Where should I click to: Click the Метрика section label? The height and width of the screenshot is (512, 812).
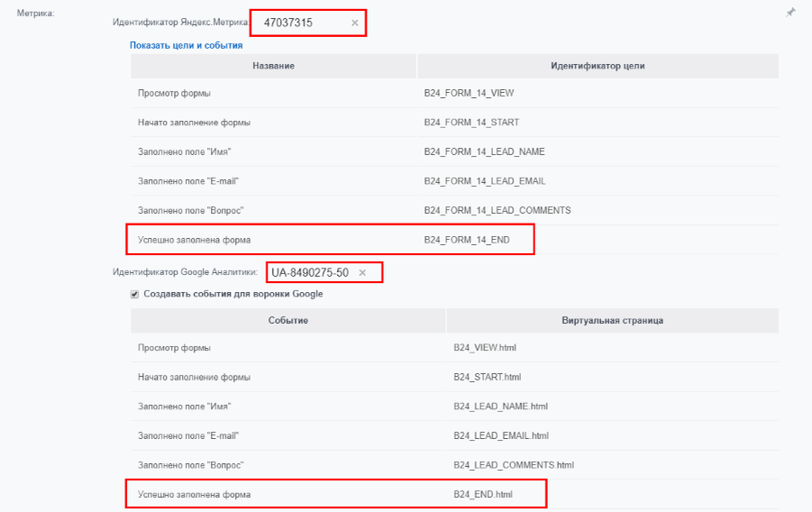[36, 13]
